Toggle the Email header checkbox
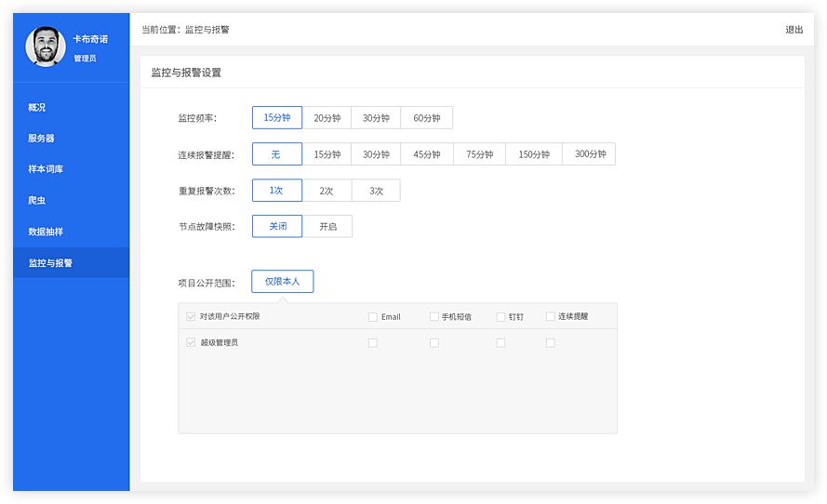The width and height of the screenshot is (827, 504). click(x=373, y=317)
